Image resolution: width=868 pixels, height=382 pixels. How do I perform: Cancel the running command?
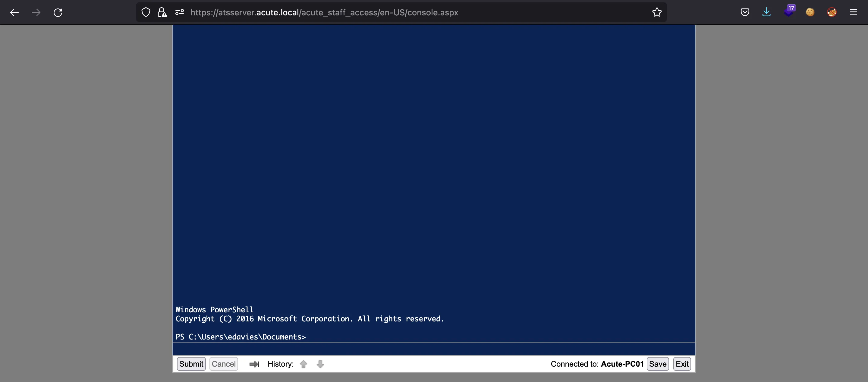[224, 364]
